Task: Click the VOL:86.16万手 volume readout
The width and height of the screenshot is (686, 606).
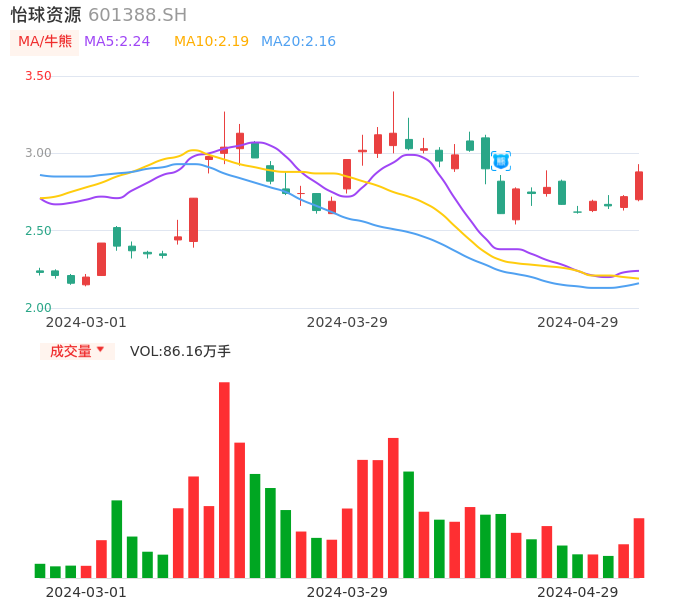Action: (x=180, y=351)
